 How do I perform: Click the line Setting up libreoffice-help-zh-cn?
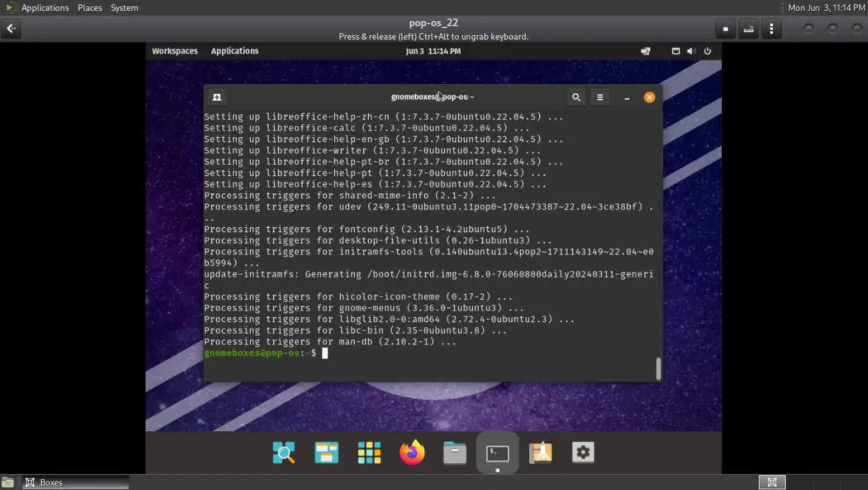click(x=384, y=117)
